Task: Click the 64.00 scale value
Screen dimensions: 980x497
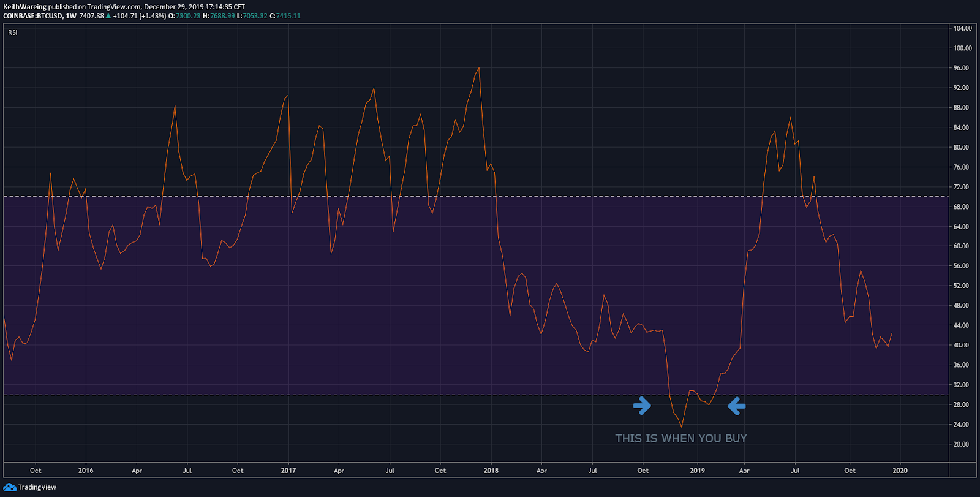Action: click(961, 227)
